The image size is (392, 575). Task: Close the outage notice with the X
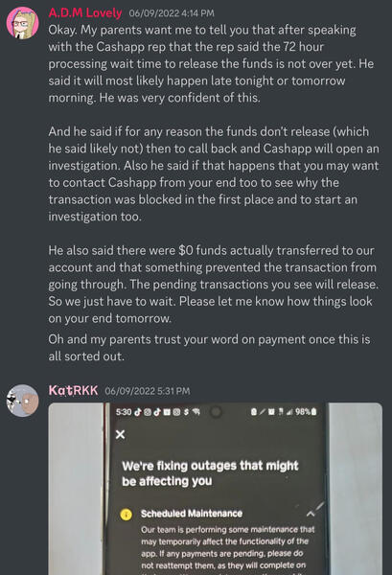coord(120,434)
